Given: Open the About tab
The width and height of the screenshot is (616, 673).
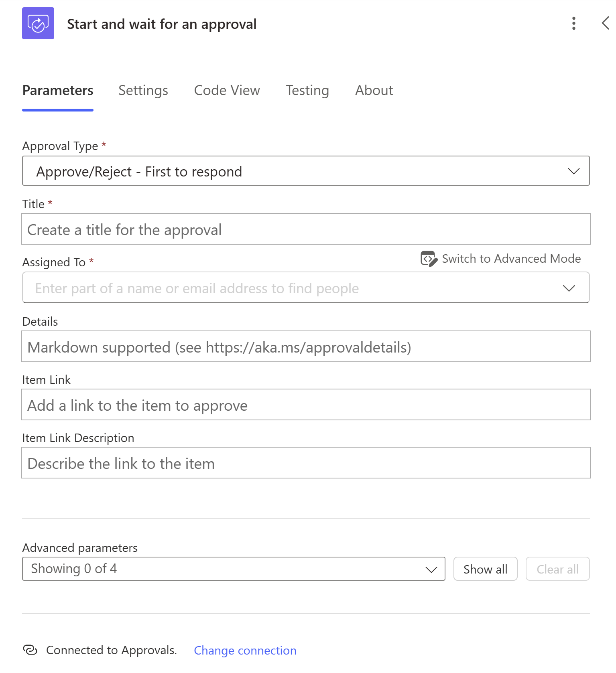Looking at the screenshot, I should (x=374, y=91).
